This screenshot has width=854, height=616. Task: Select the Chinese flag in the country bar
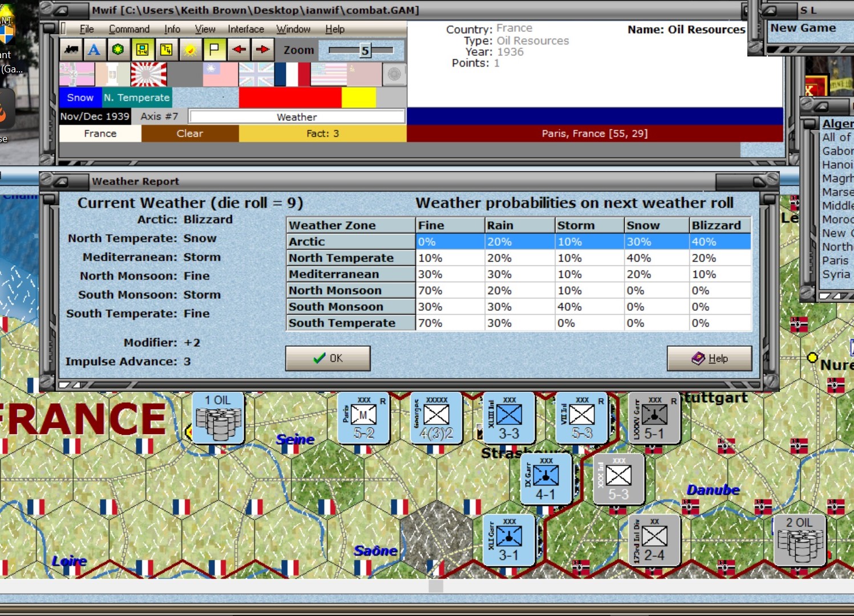[220, 75]
